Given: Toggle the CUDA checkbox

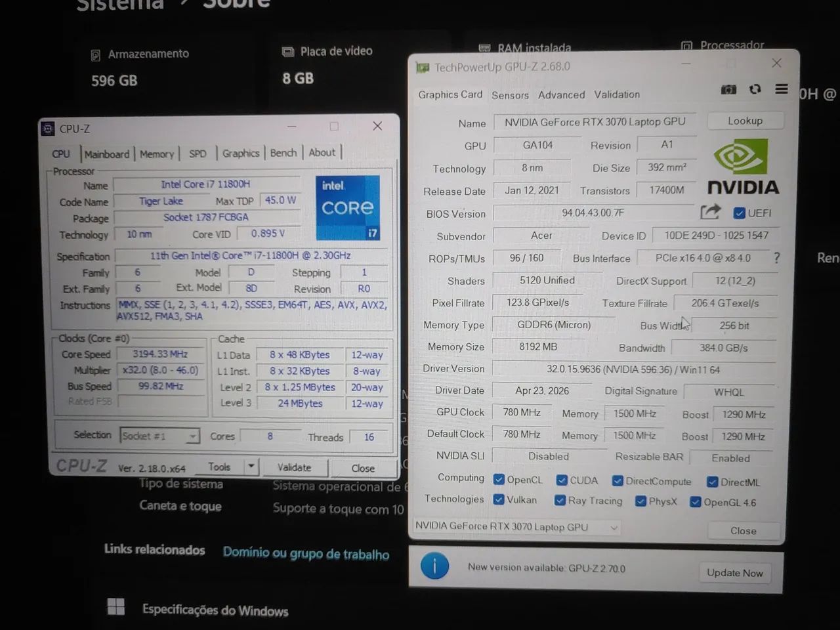Looking at the screenshot, I should (x=562, y=480).
